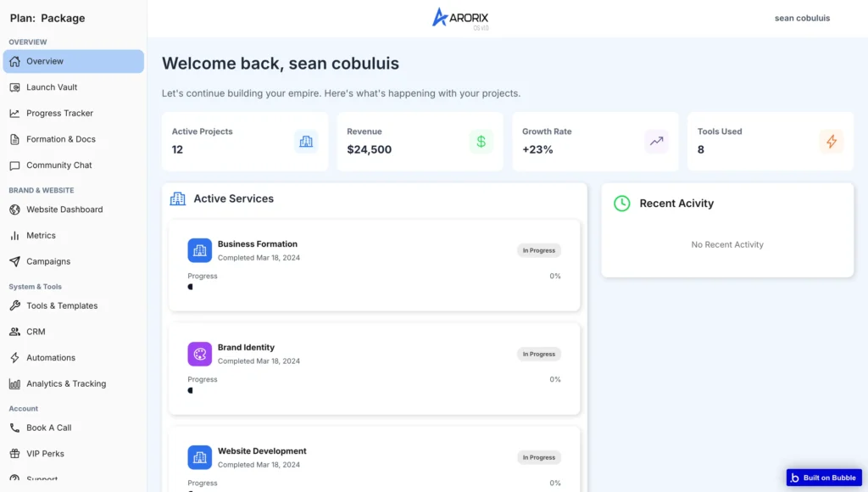The height and width of the screenshot is (492, 868).
Task: Click the VIP Perks gift icon
Action: (x=15, y=454)
